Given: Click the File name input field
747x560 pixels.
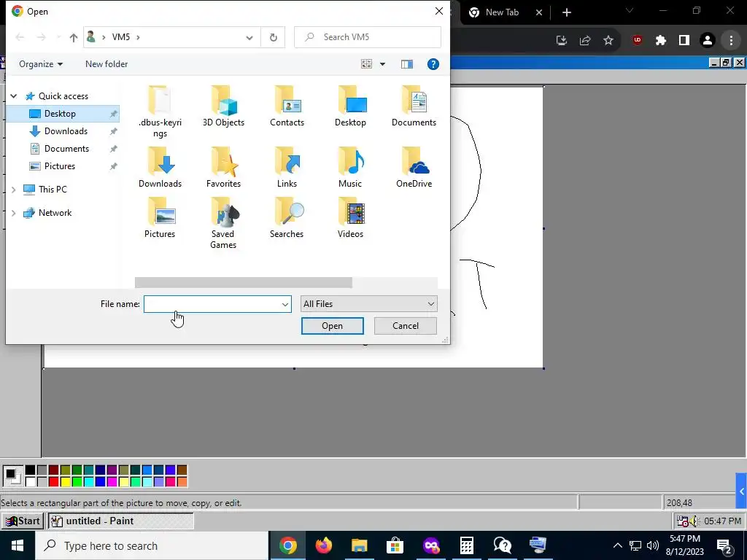Looking at the screenshot, I should click(212, 304).
